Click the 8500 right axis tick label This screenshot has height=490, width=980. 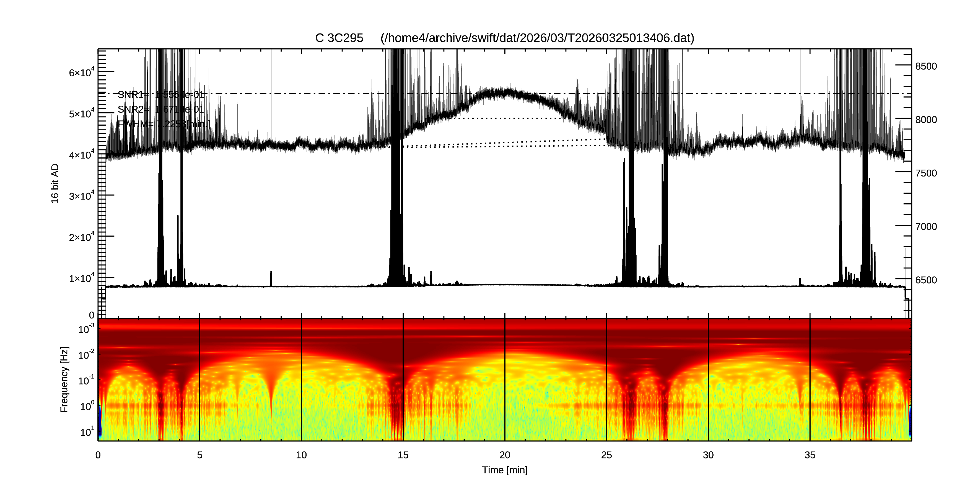click(x=925, y=66)
